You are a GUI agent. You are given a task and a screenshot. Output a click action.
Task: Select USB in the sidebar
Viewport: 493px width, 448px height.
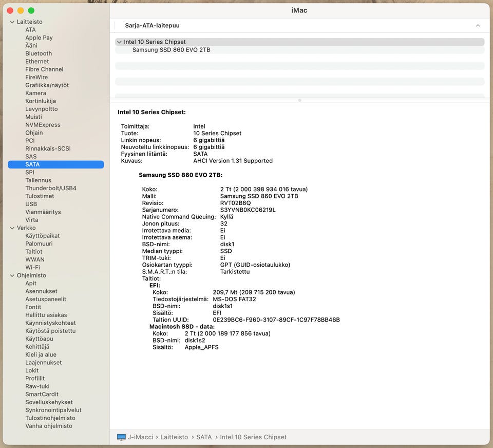pos(31,204)
